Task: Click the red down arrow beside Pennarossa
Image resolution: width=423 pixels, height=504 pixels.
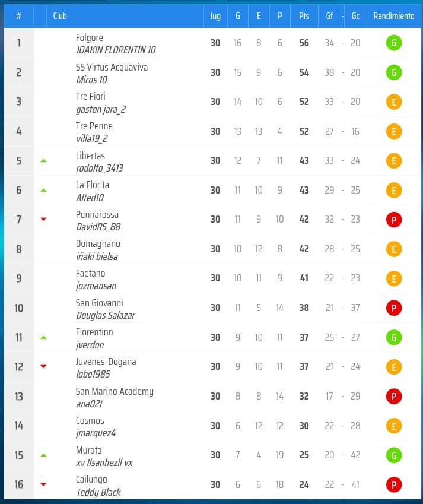Action: [x=43, y=220]
